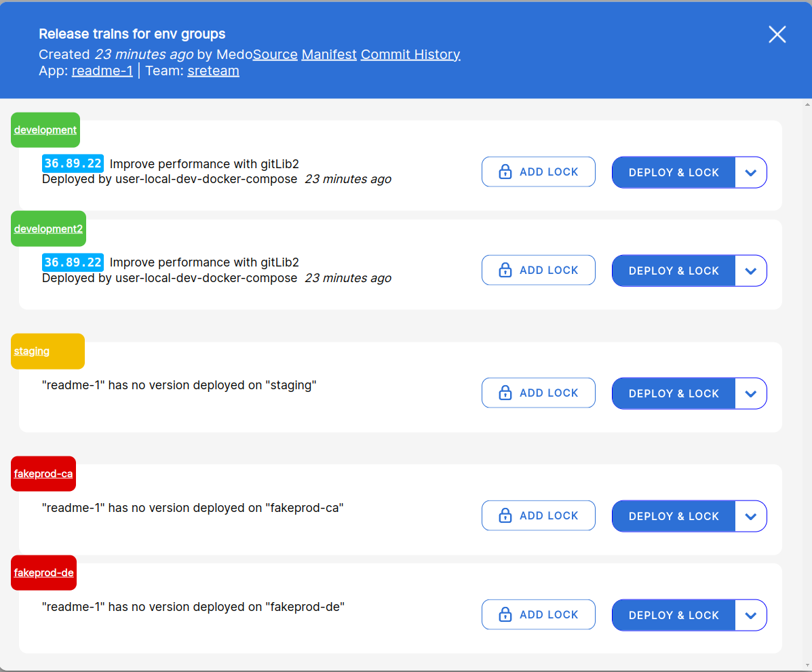
Task: Deploy & Lock on staging environment
Action: click(x=673, y=393)
